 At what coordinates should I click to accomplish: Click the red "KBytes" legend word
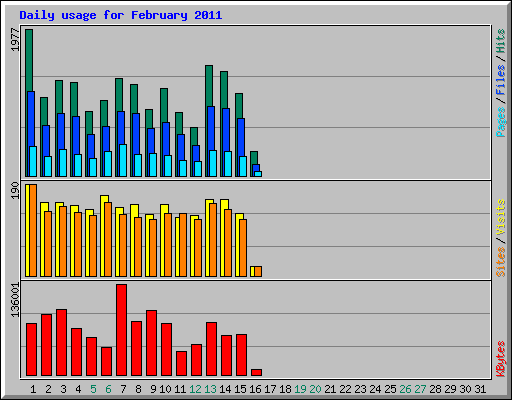[x=501, y=359]
